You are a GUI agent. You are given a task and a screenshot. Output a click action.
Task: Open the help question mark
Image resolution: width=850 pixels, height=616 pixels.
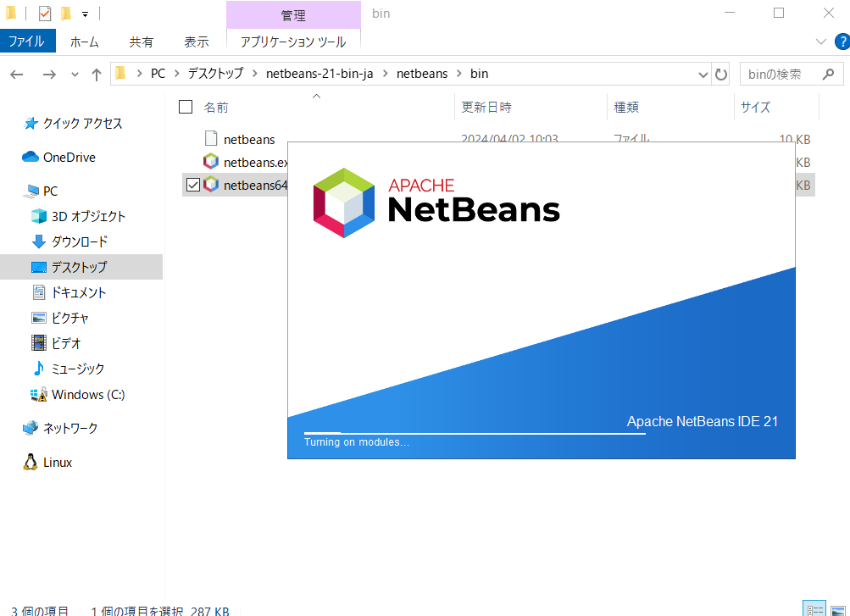(x=843, y=42)
